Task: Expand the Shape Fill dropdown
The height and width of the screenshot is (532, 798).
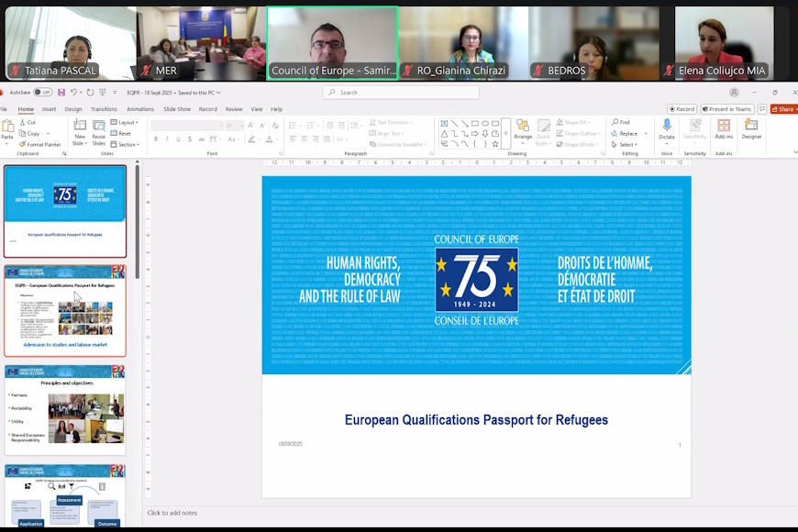Action: pos(573,122)
